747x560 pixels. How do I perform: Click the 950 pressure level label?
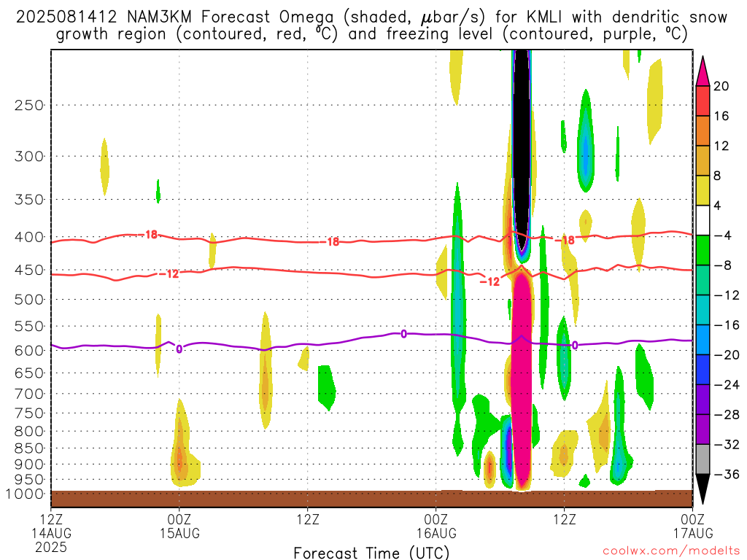point(29,480)
